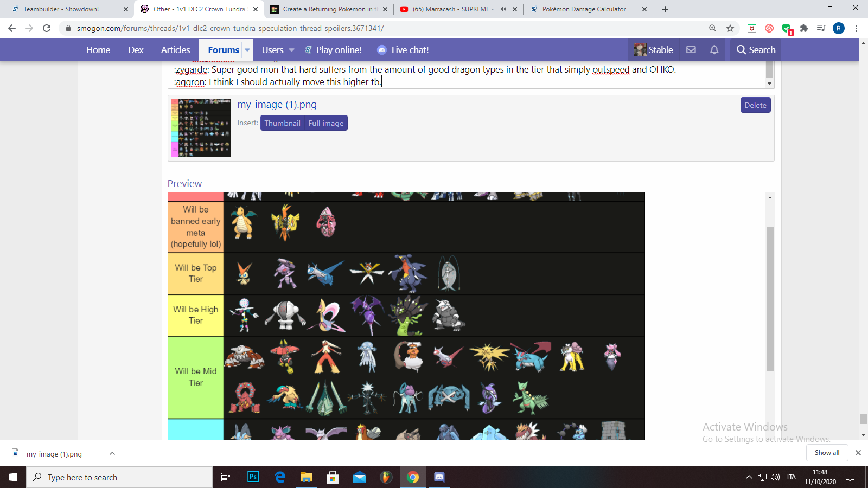
Task: Insert attachment as Thumbnail
Action: 282,123
